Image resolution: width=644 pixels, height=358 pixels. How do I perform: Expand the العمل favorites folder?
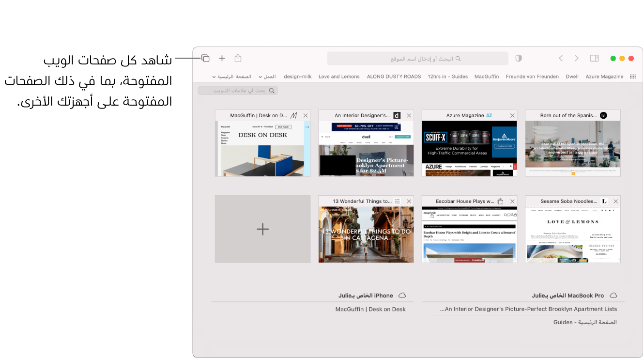tap(267, 77)
